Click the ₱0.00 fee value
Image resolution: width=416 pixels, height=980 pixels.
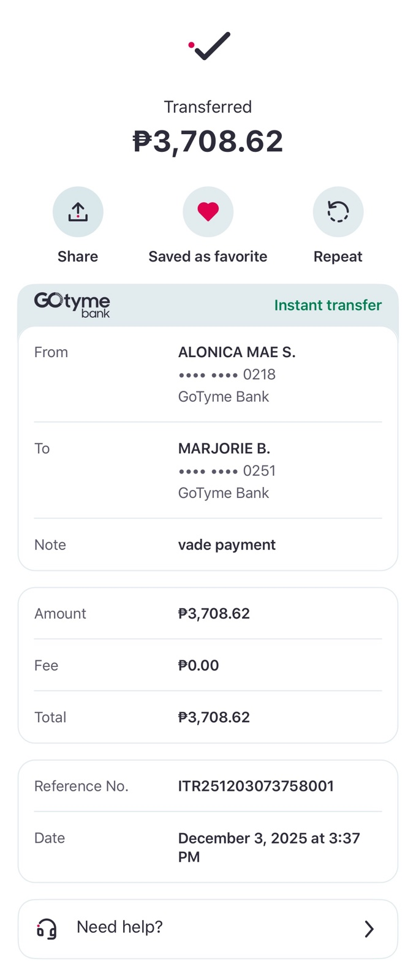click(198, 665)
